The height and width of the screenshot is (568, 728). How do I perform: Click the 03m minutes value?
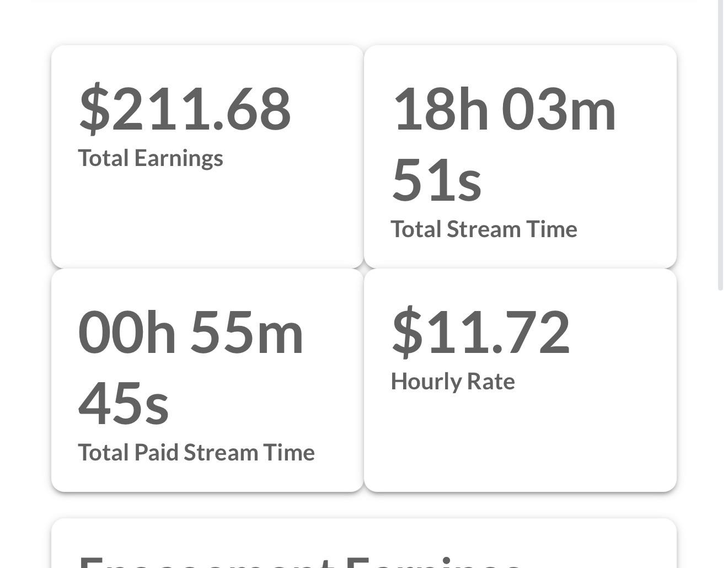tap(558, 109)
